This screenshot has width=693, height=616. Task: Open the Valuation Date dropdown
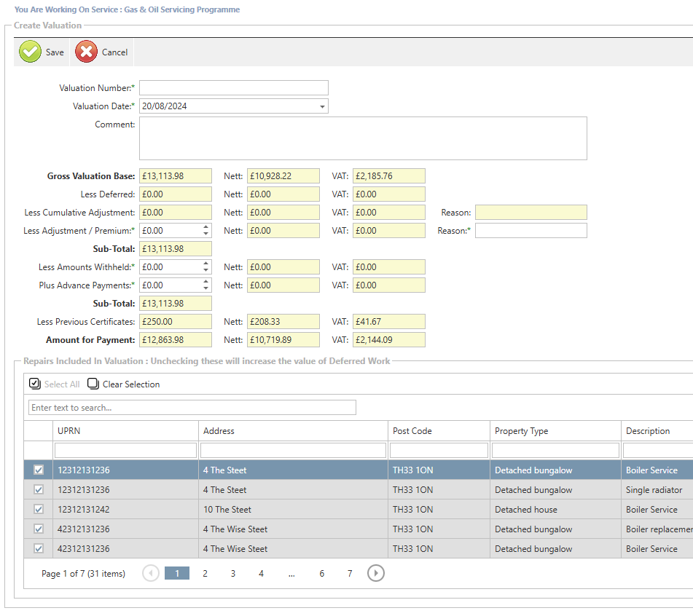click(x=322, y=107)
